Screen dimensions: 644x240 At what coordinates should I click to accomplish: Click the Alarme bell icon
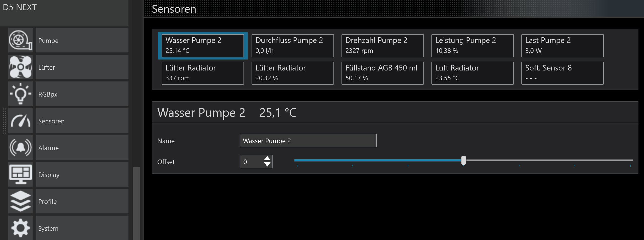coord(20,148)
